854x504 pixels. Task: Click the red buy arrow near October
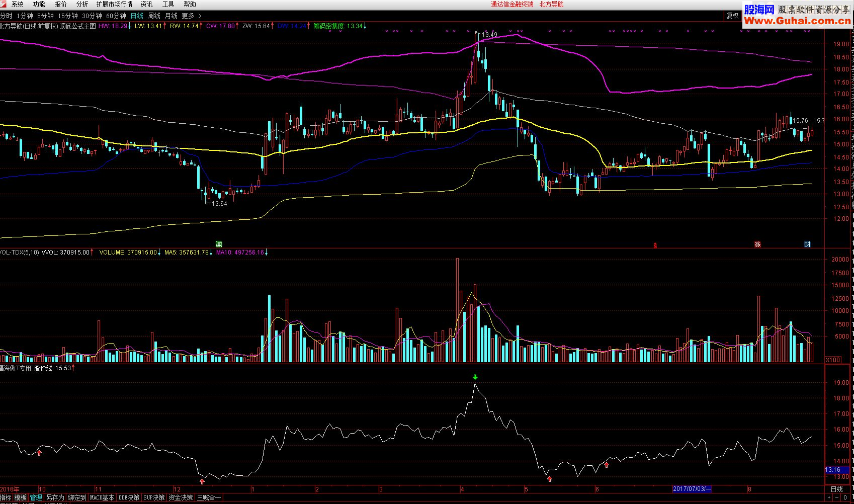click(39, 453)
